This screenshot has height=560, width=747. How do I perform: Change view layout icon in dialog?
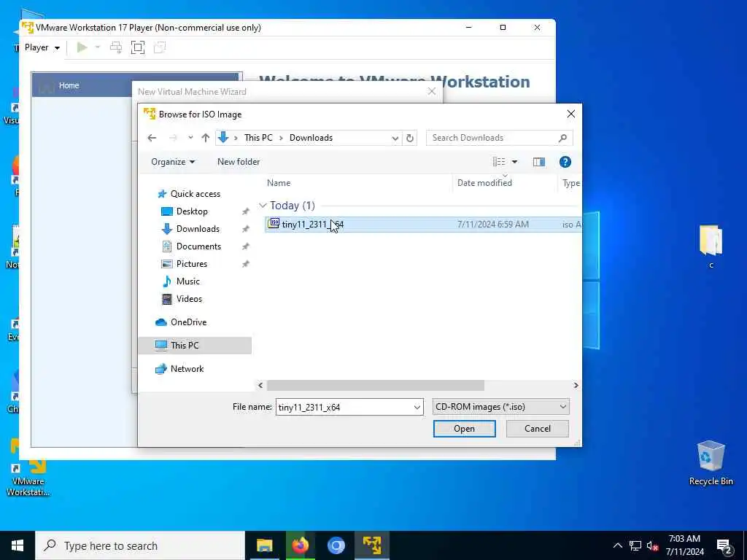[499, 162]
